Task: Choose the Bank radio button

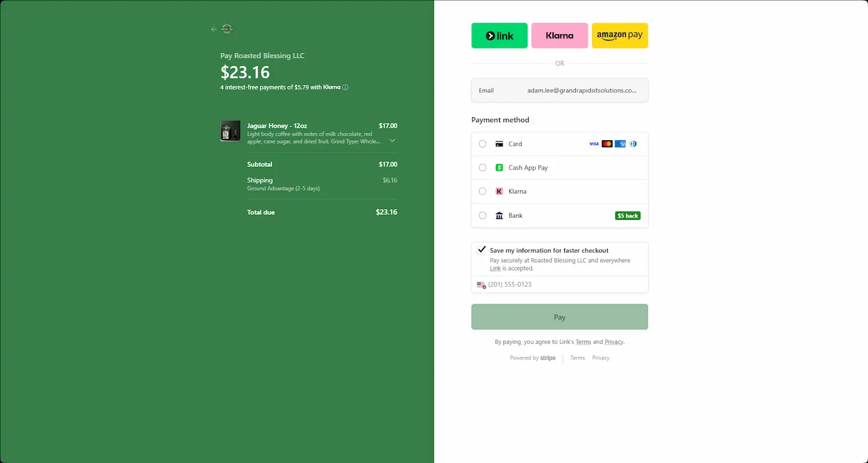Action: click(482, 216)
